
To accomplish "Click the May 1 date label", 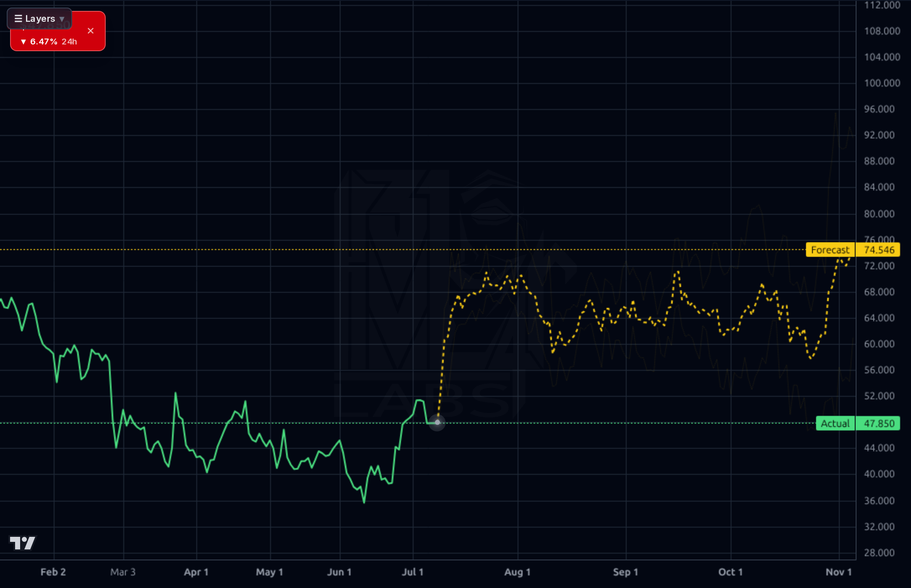I will click(270, 572).
